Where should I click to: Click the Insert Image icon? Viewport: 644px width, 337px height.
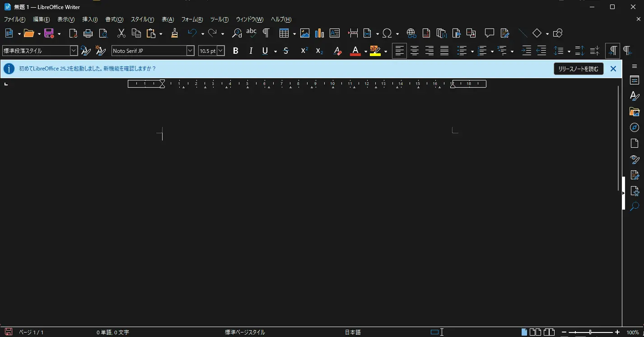(305, 33)
